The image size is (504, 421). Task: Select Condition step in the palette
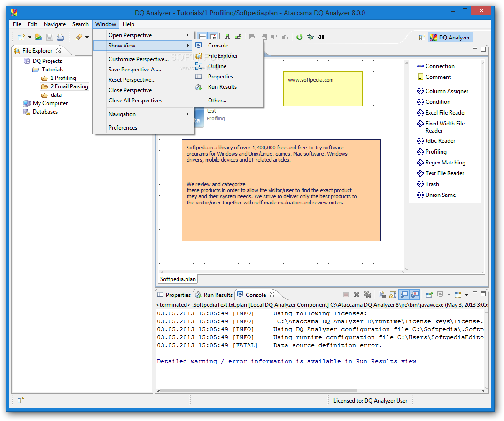point(434,102)
